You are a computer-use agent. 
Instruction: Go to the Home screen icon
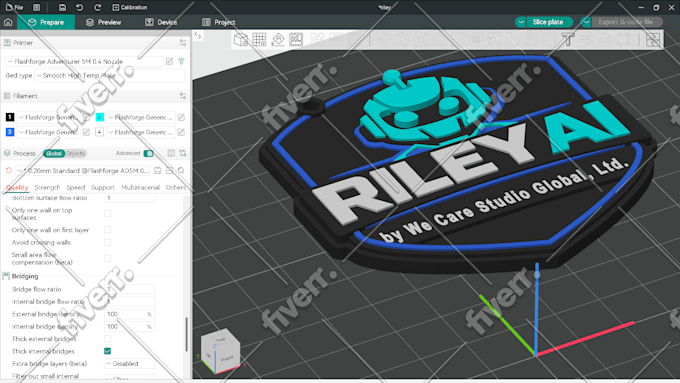pos(8,22)
